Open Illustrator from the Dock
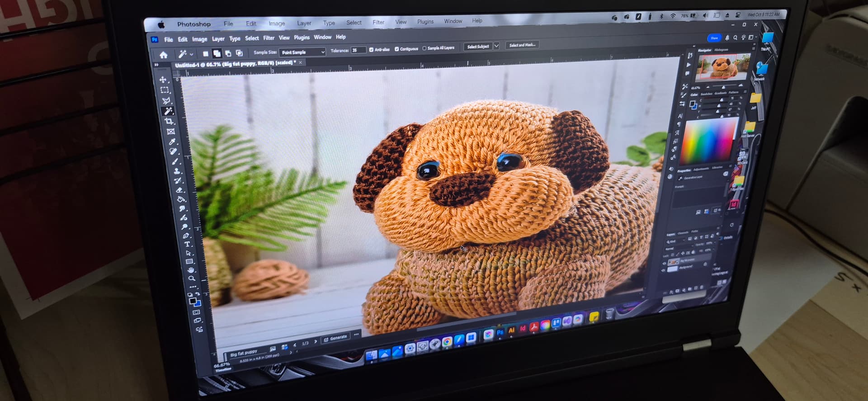868x401 pixels. pos(512,330)
